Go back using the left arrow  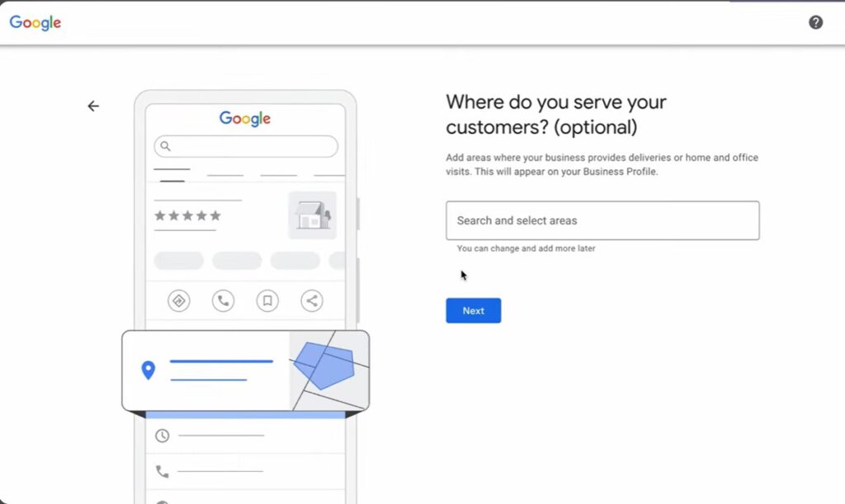[x=93, y=106]
